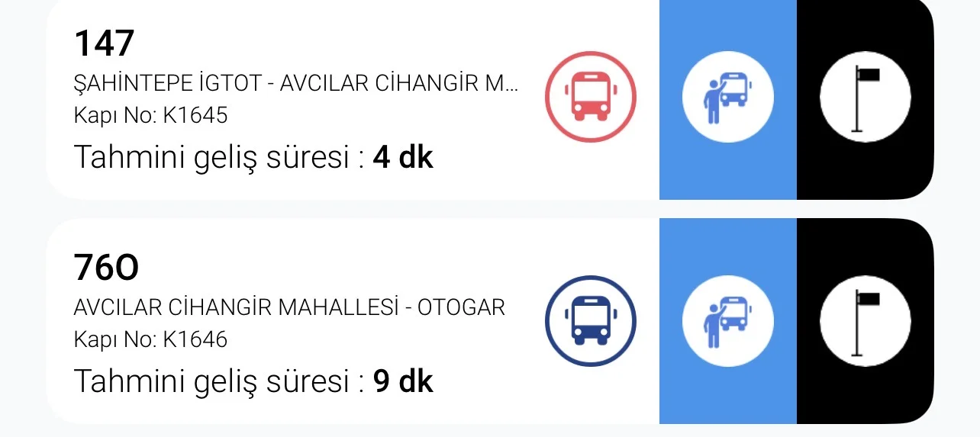Open AVCILAR CİHANGİR MAHALLESİ - OTOGAR route name

289,308
